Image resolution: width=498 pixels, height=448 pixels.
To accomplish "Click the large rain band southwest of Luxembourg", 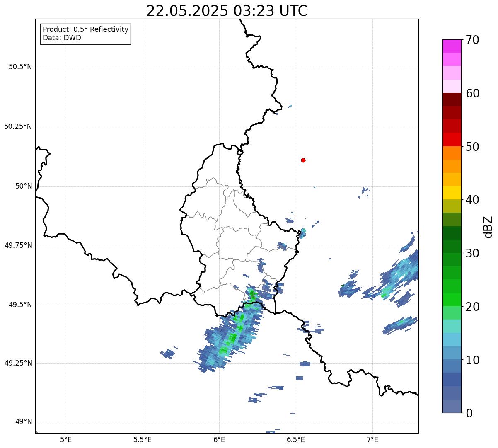I will tap(232, 334).
